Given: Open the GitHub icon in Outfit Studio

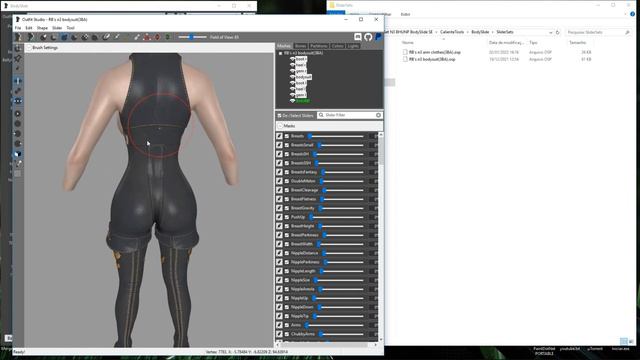Looking at the screenshot, I should [368, 37].
